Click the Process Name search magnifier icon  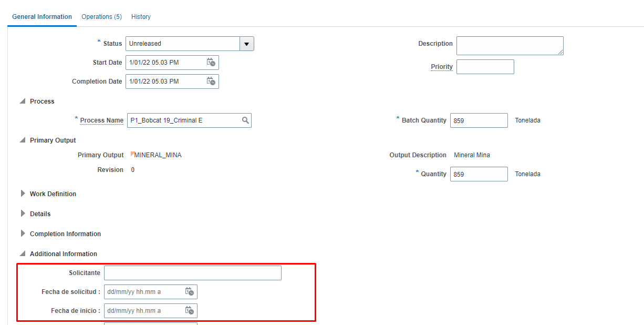pos(245,120)
